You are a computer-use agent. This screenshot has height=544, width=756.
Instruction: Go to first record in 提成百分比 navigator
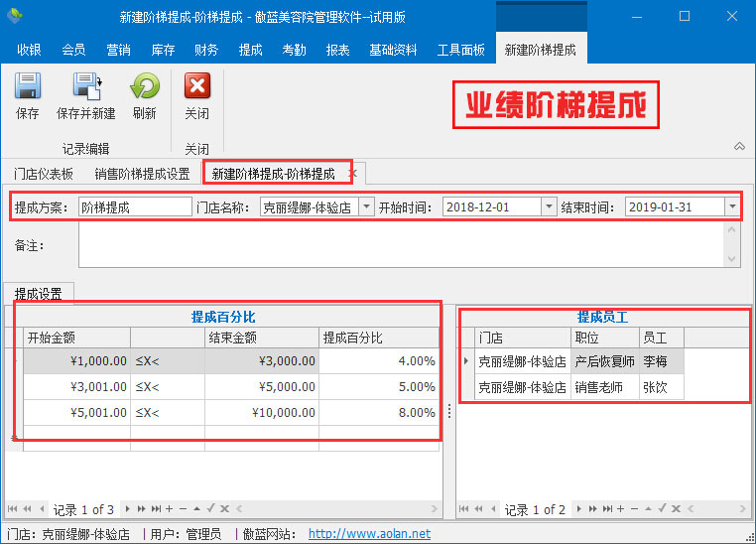(x=13, y=509)
